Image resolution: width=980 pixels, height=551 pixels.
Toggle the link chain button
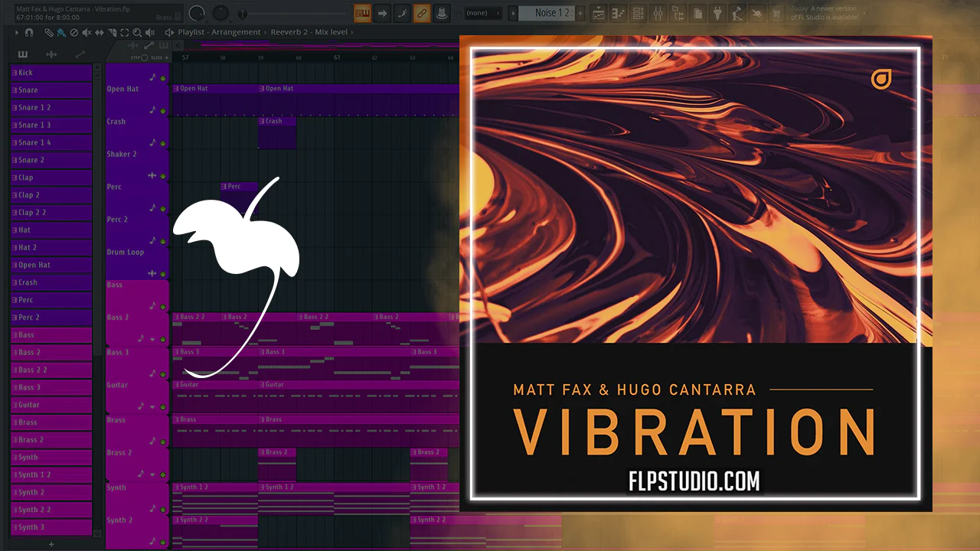[422, 13]
